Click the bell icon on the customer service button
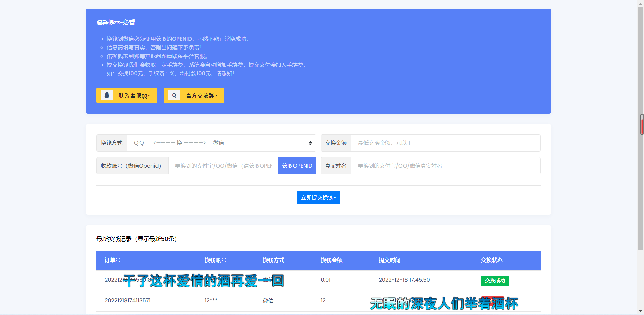 pyautogui.click(x=107, y=95)
